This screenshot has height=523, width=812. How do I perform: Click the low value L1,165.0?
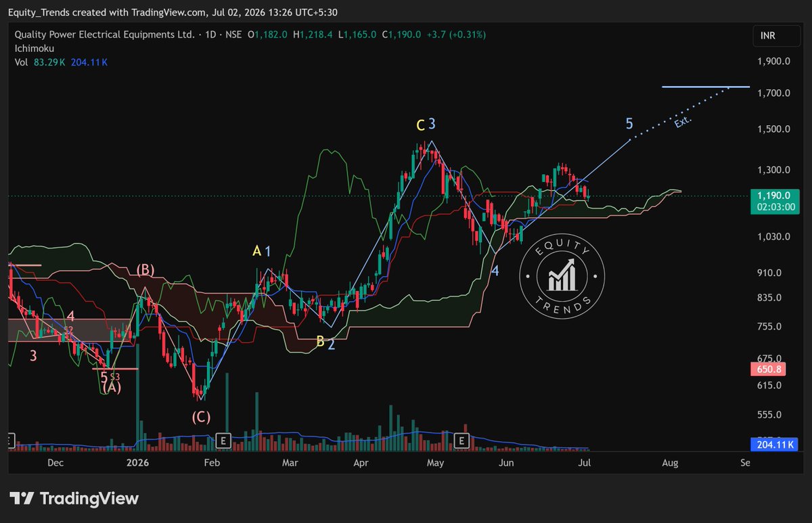click(357, 35)
